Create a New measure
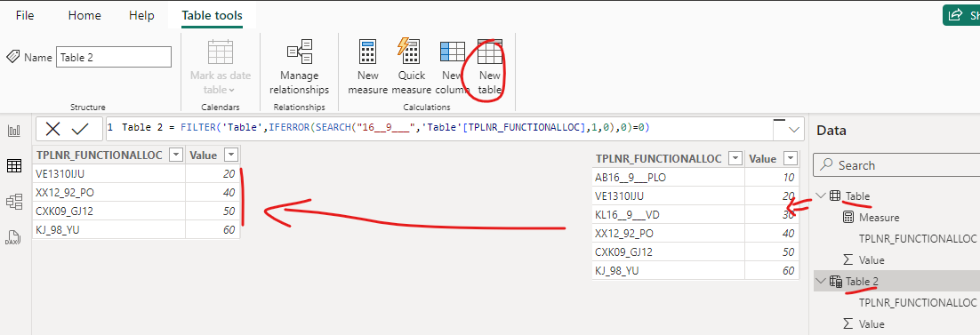Image resolution: width=980 pixels, height=335 pixels. click(368, 68)
